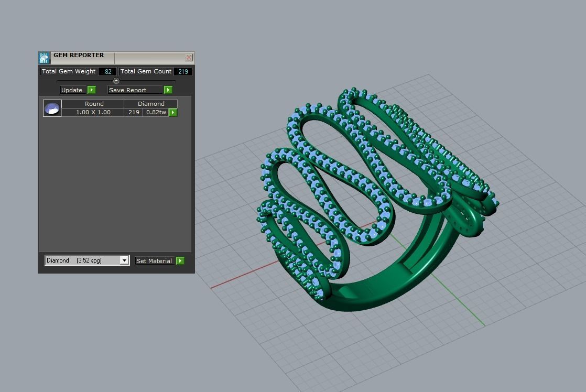
Task: Click the Save Report button label
Action: [x=127, y=90]
